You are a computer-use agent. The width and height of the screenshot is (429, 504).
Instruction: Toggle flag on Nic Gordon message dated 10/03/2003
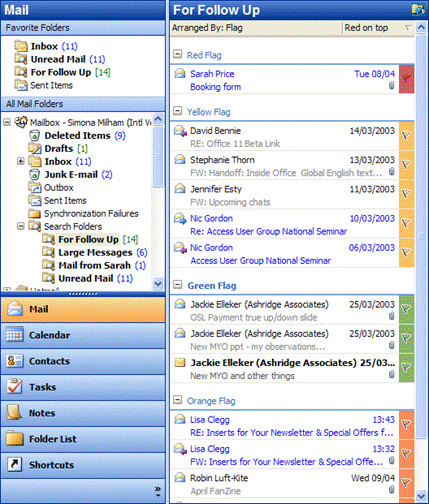(406, 223)
